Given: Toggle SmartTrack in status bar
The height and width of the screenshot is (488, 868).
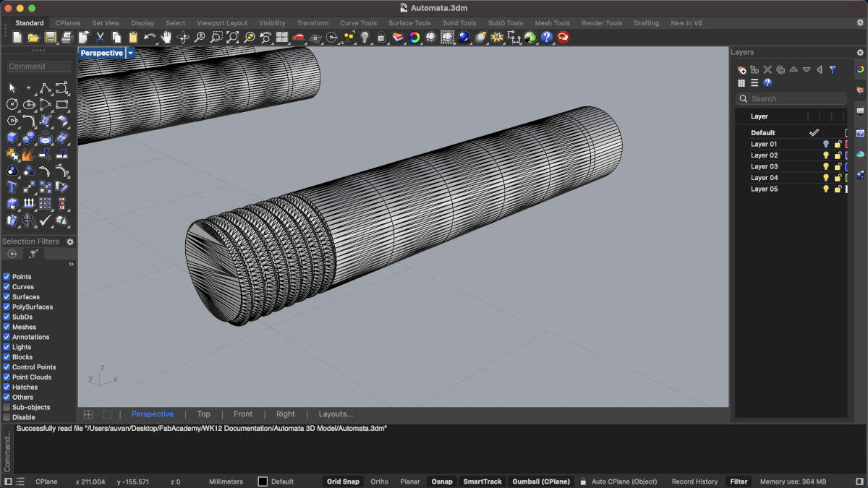Looking at the screenshot, I should [x=482, y=481].
